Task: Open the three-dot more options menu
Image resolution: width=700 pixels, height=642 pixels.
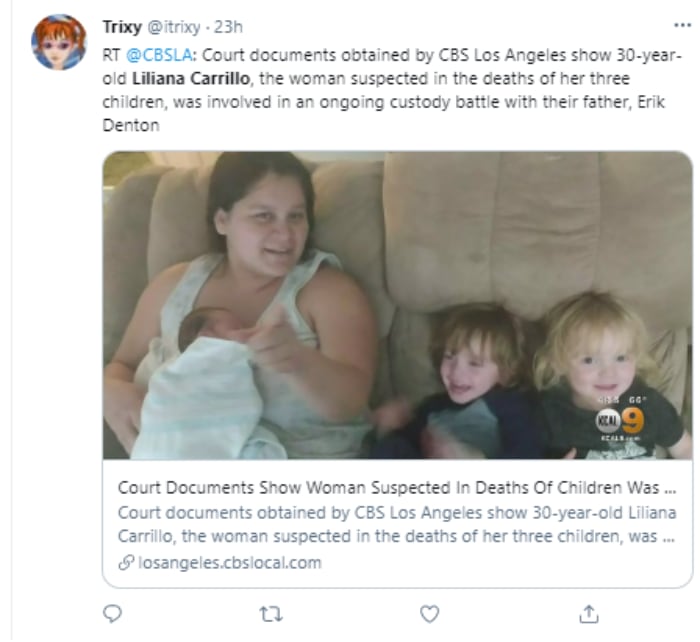Action: tap(682, 25)
